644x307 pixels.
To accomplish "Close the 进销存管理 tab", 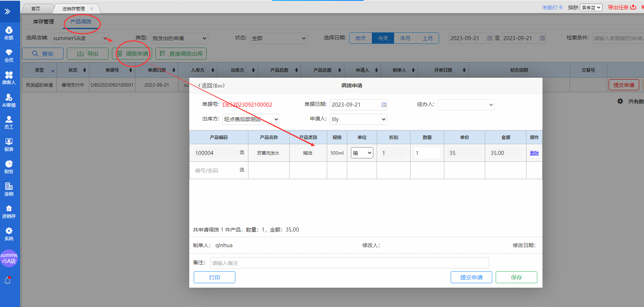I will [x=91, y=9].
